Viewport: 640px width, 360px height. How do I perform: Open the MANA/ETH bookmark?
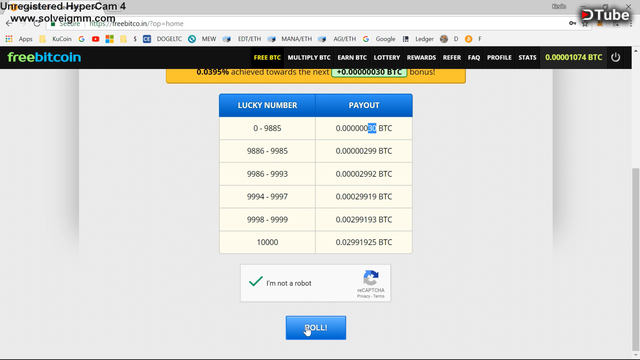[296, 39]
